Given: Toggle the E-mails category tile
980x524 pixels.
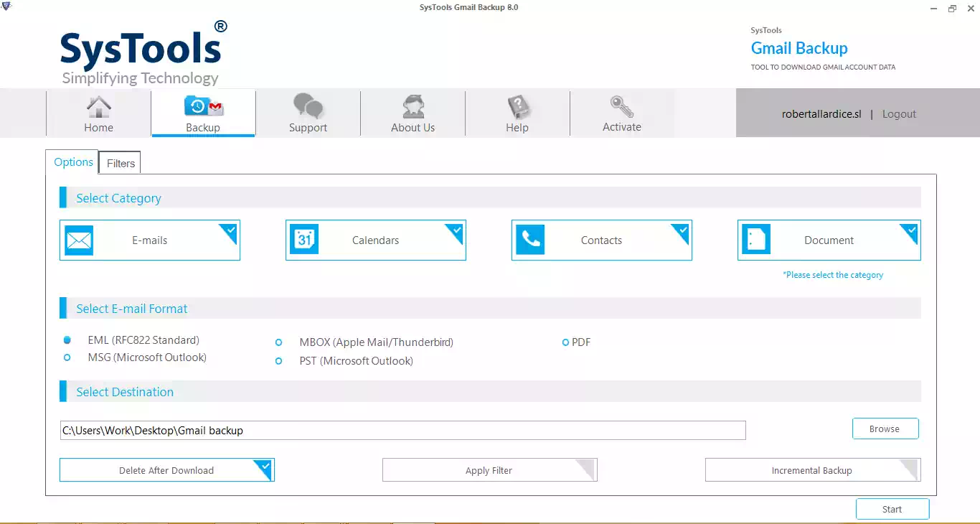Looking at the screenshot, I should 150,240.
